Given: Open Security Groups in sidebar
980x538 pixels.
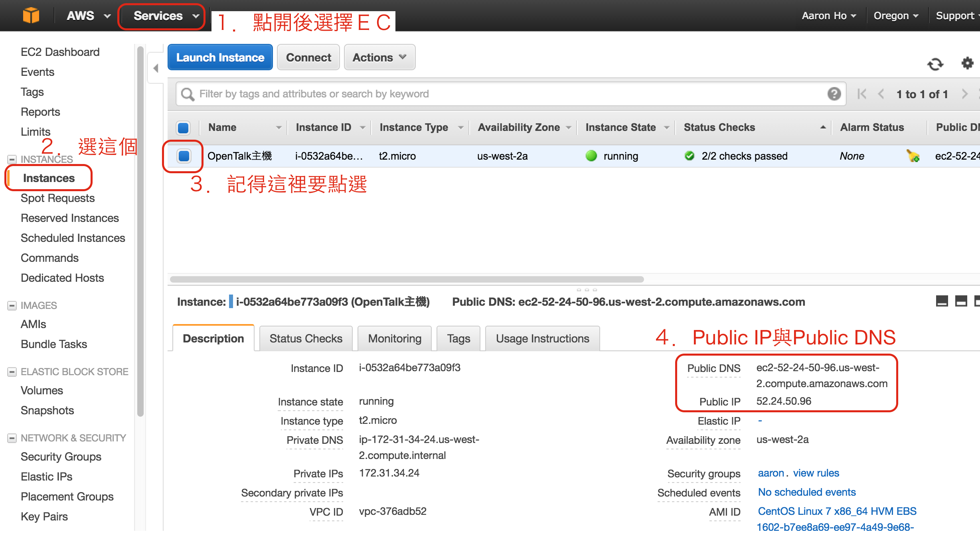Looking at the screenshot, I should coord(61,457).
